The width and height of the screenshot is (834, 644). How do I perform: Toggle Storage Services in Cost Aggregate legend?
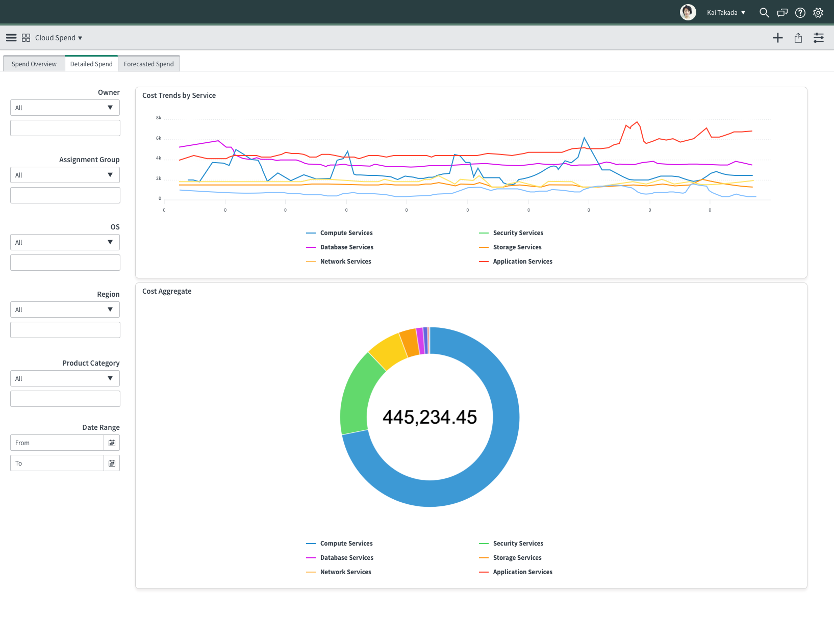[510, 558]
